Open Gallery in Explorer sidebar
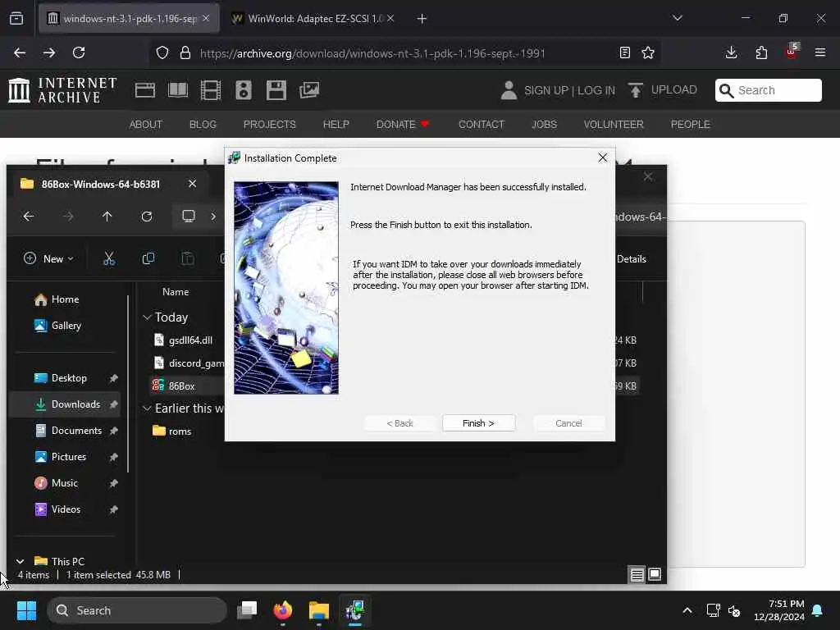The width and height of the screenshot is (840, 630). tap(58, 326)
